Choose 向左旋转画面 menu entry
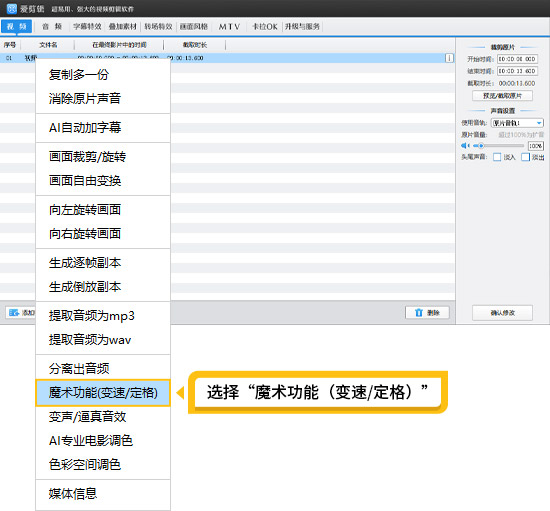Screen dimensions: 550x511 103,210
